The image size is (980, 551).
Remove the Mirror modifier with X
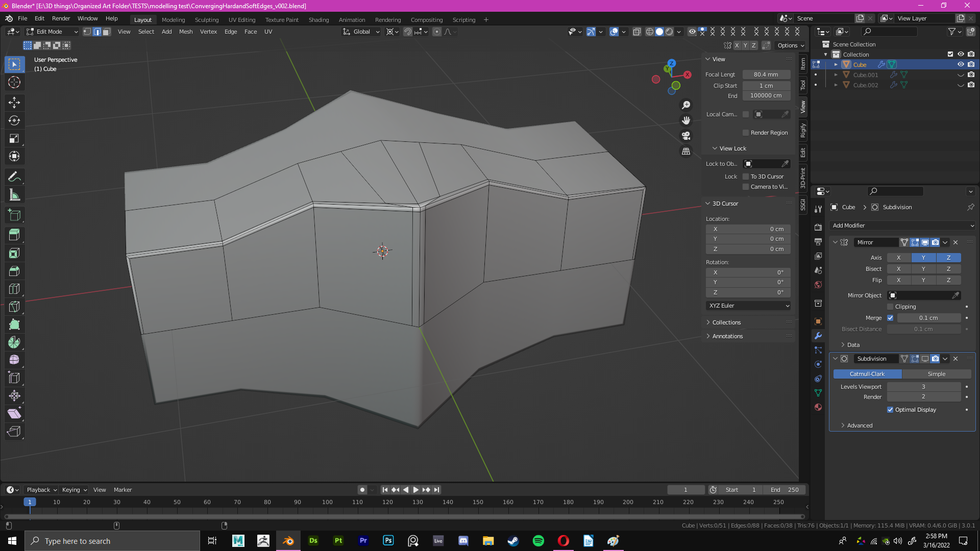955,242
